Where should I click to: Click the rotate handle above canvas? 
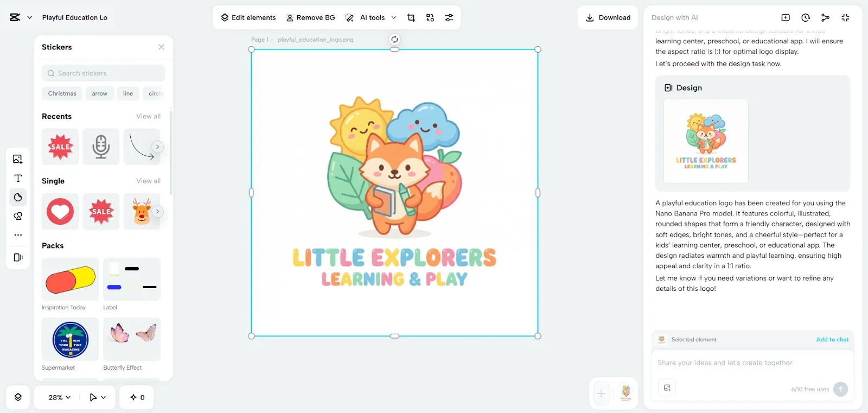394,39
